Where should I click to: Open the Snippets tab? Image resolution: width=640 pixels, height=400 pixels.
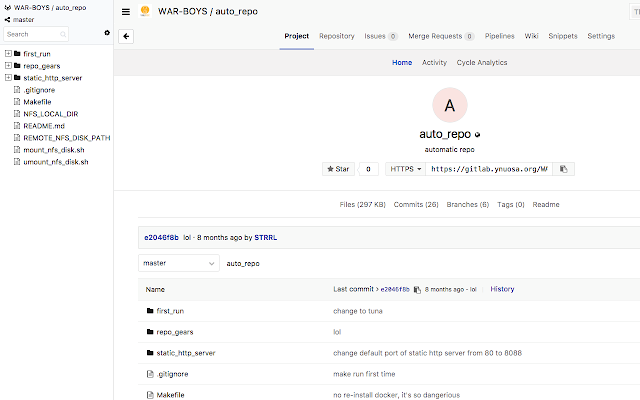563,36
